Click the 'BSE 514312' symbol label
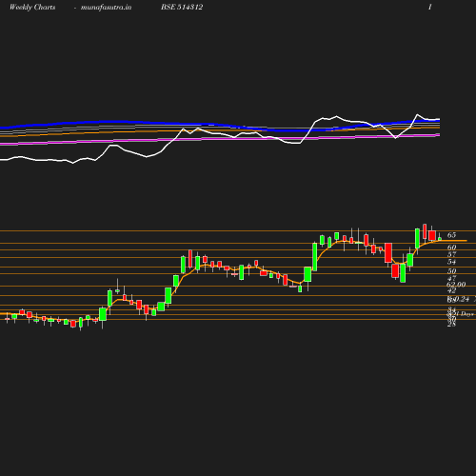This screenshot has height=476, width=476. coord(182,7)
